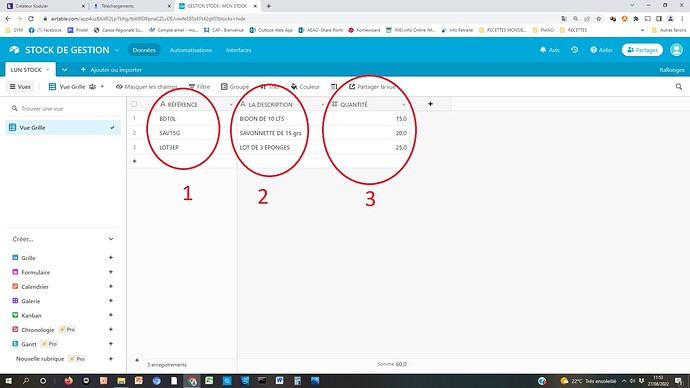The width and height of the screenshot is (690, 388).
Task: Add a new Grille view
Action: [x=111, y=257]
